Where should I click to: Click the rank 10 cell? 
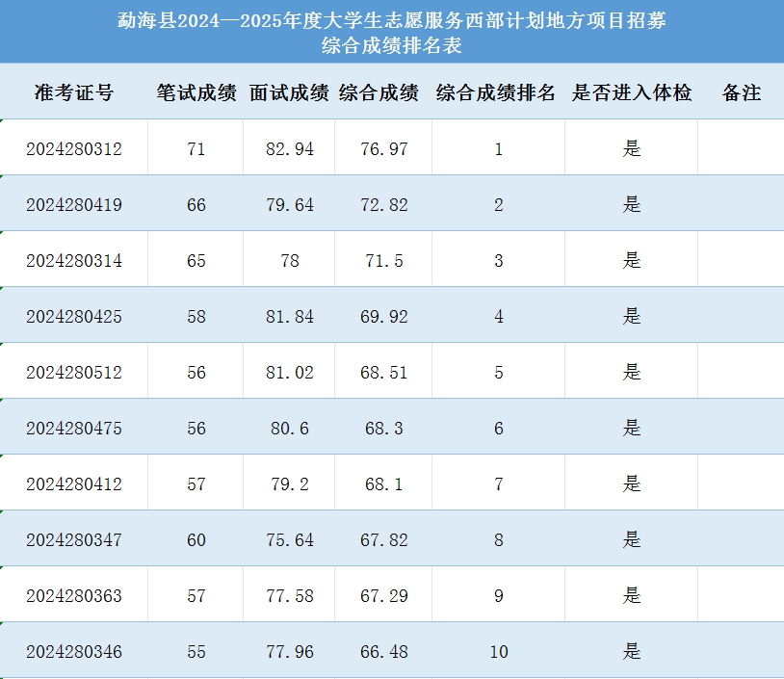click(498, 652)
